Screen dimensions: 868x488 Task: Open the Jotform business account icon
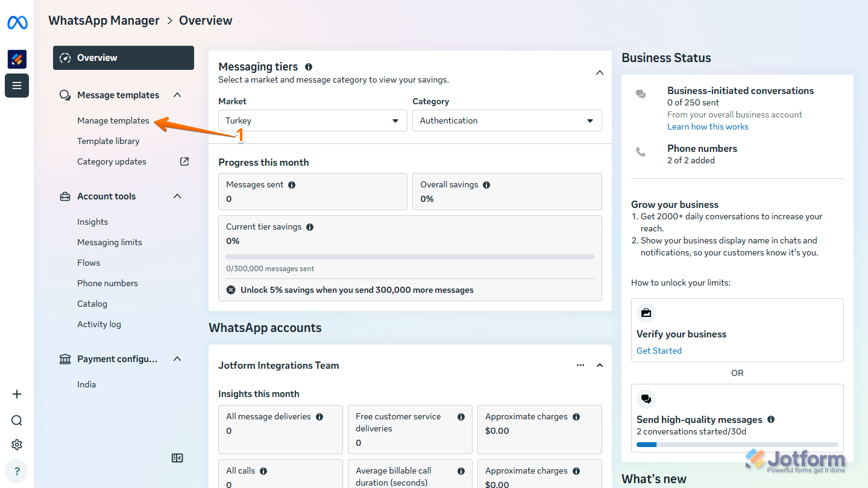17,59
